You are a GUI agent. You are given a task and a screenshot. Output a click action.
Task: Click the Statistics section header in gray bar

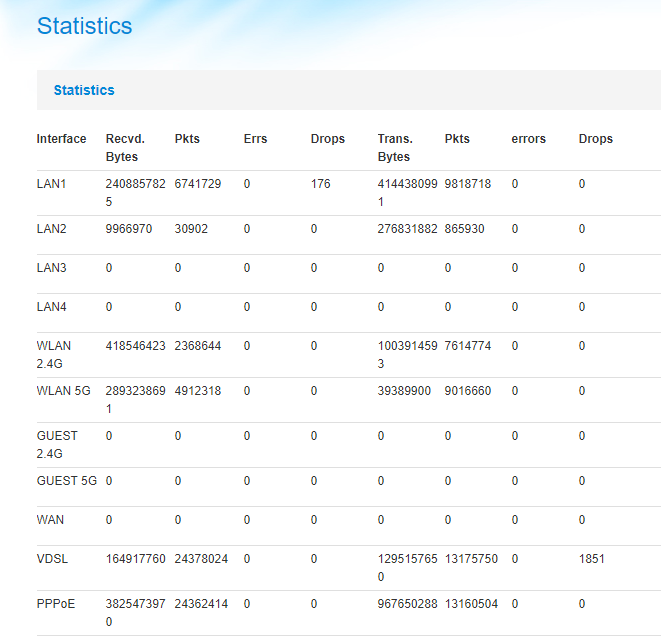pyautogui.click(x=84, y=90)
